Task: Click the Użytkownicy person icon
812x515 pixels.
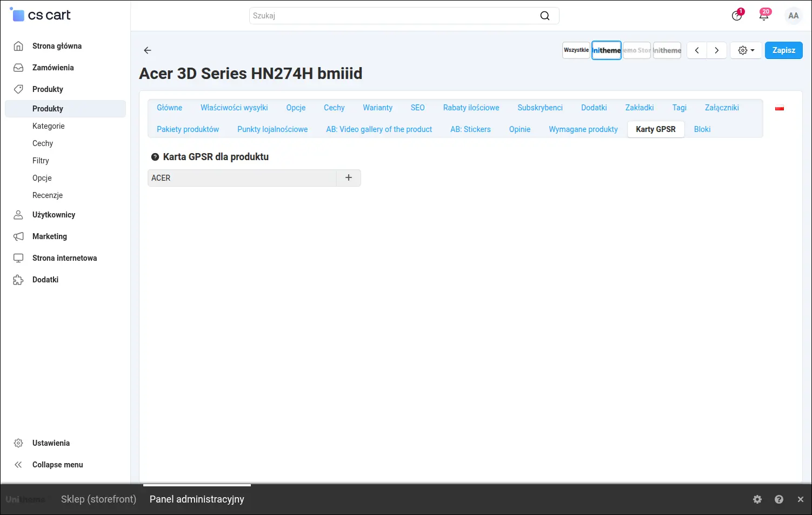Action: click(x=18, y=215)
